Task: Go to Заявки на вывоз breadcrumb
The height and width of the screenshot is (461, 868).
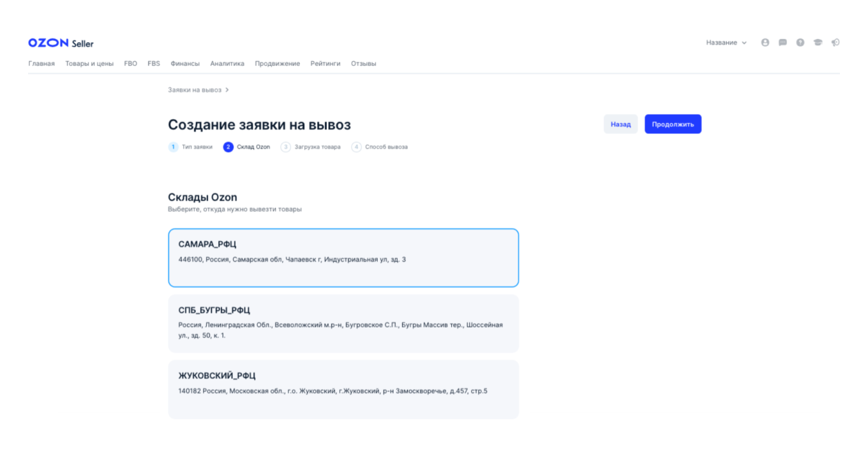Action: click(x=195, y=90)
